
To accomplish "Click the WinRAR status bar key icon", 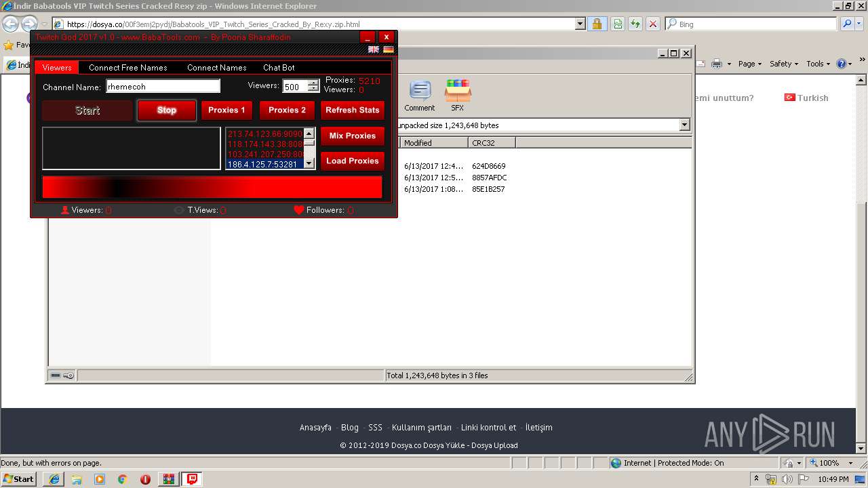I will 68,375.
